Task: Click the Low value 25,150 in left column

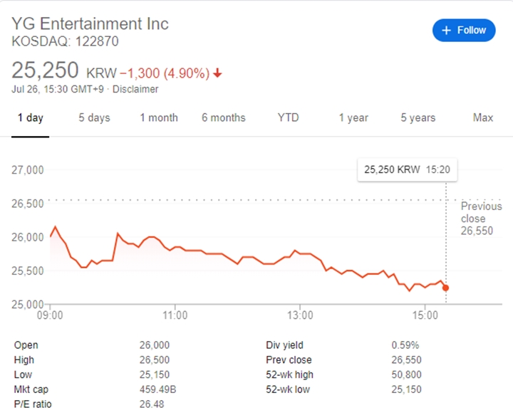Action: point(155,374)
